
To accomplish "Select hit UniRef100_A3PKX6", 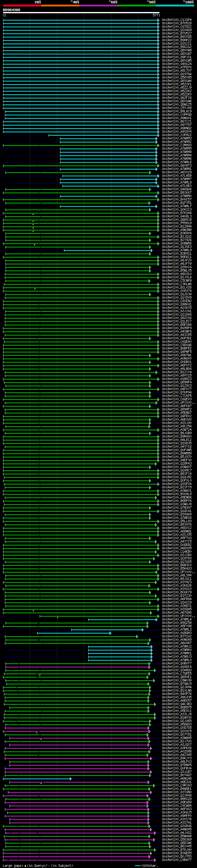I will [177, 748].
